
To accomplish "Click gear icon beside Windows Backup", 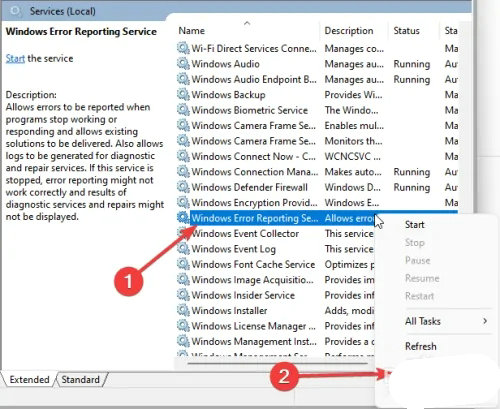I will pyautogui.click(x=183, y=94).
